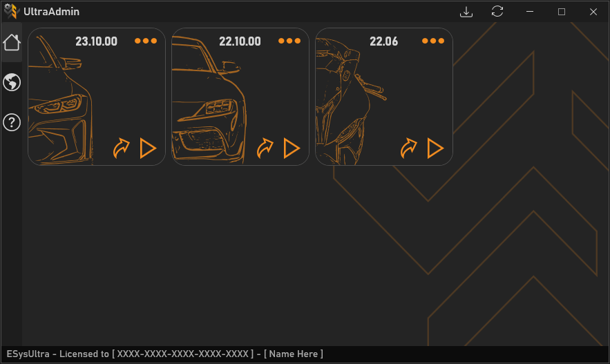
Task: Click the UltraAdmin logo icon
Action: pyautogui.click(x=12, y=11)
